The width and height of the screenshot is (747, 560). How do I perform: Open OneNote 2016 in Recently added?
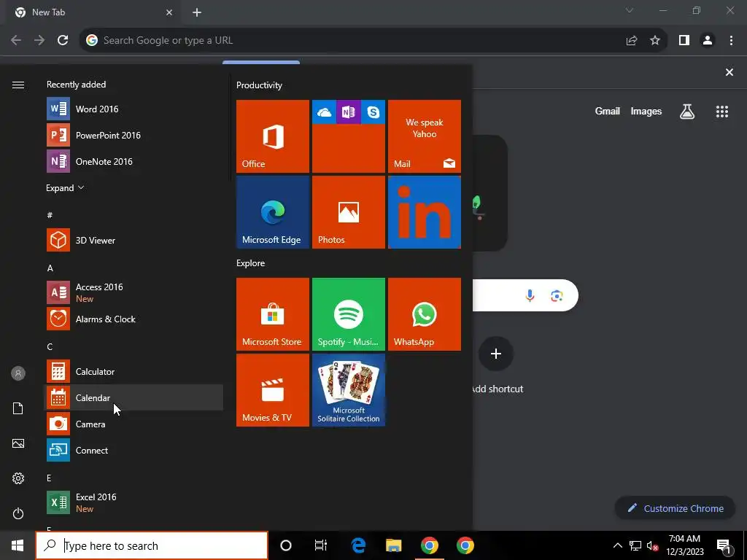click(x=133, y=161)
